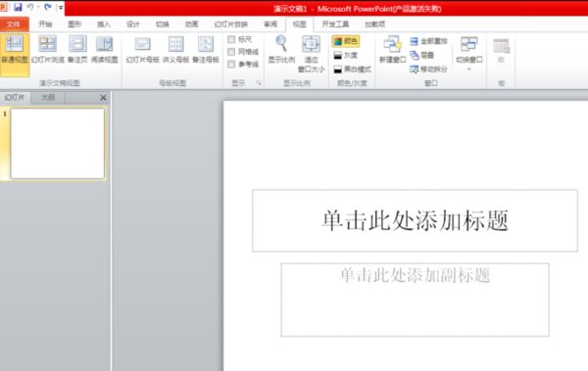Select the Color (颜色) mode
The image size is (588, 371).
345,41
